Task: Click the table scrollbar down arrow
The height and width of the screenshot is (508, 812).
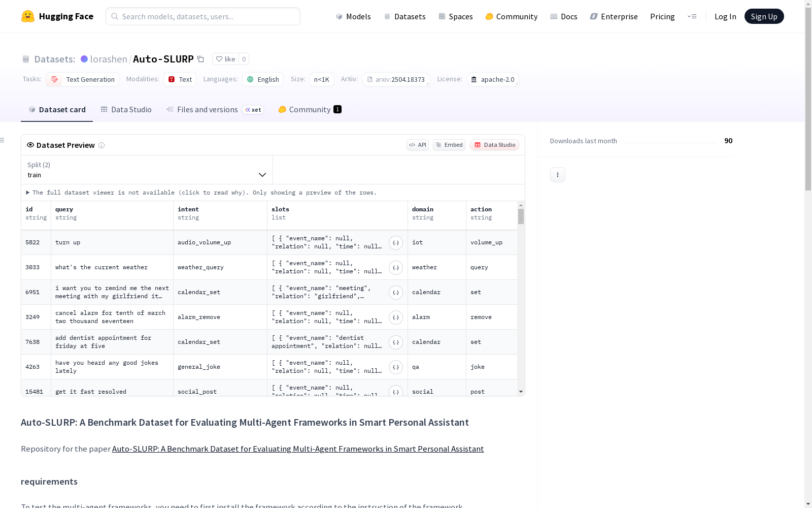Action: point(521,392)
